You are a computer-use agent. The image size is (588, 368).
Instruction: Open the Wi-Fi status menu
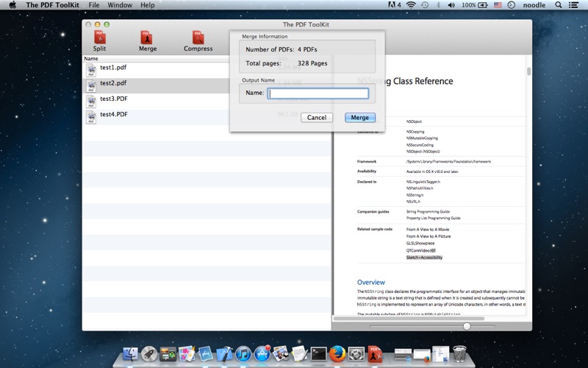pos(411,5)
